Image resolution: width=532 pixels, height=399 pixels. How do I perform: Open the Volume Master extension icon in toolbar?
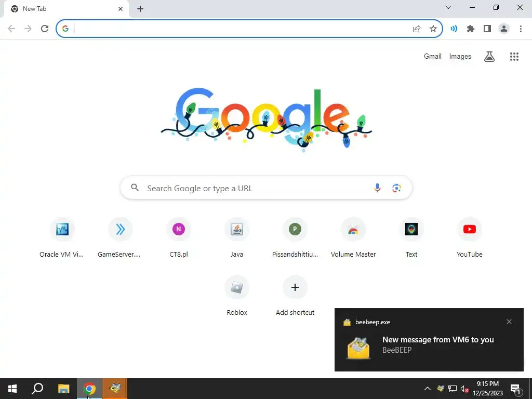point(454,29)
